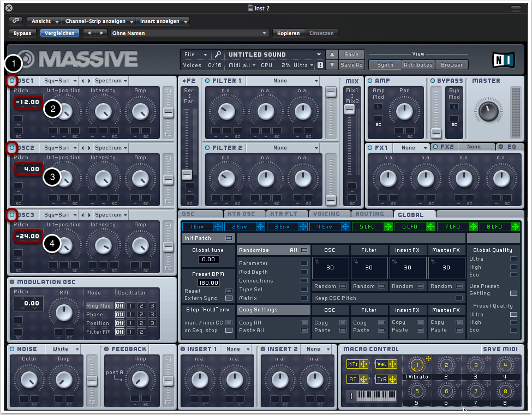Toggle Extern Sync checkbox
The width and height of the screenshot is (532, 415).
pos(229,298)
